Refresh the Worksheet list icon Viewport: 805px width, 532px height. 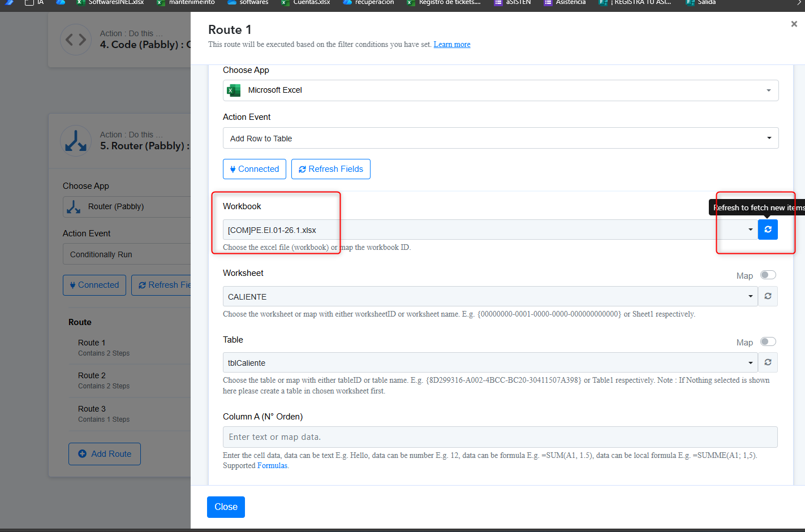point(768,296)
